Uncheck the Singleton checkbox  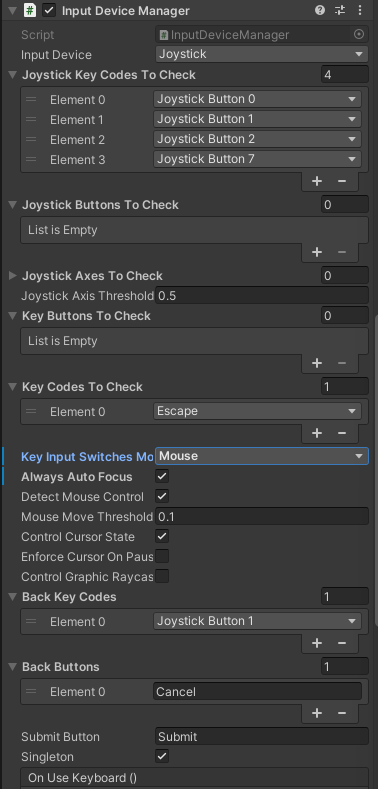pos(162,756)
